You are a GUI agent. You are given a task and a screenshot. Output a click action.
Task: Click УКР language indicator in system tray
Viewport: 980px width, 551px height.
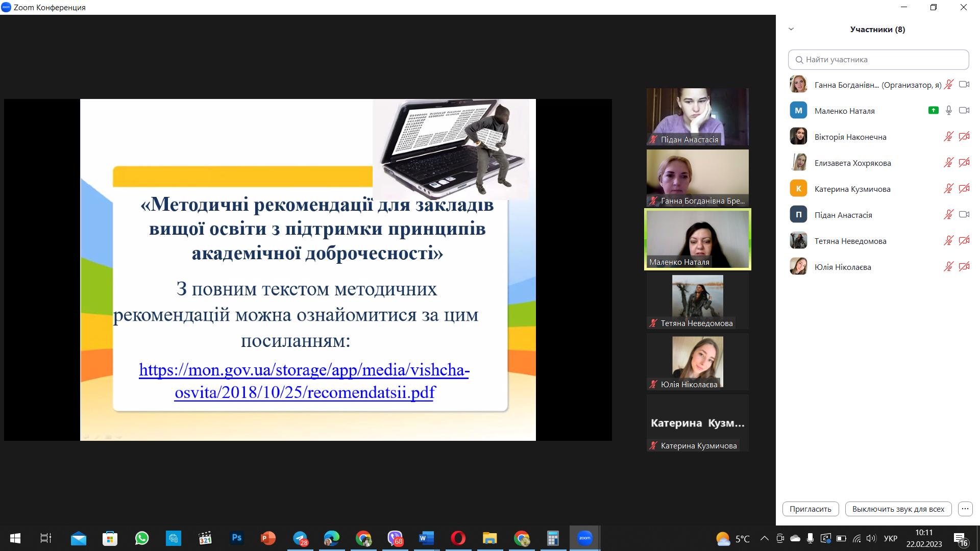890,538
